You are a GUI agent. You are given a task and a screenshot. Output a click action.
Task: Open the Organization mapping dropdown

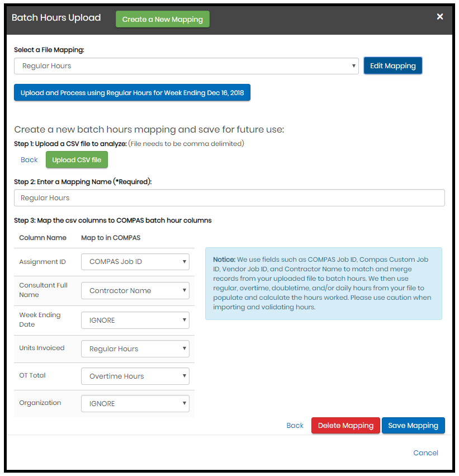(x=135, y=404)
